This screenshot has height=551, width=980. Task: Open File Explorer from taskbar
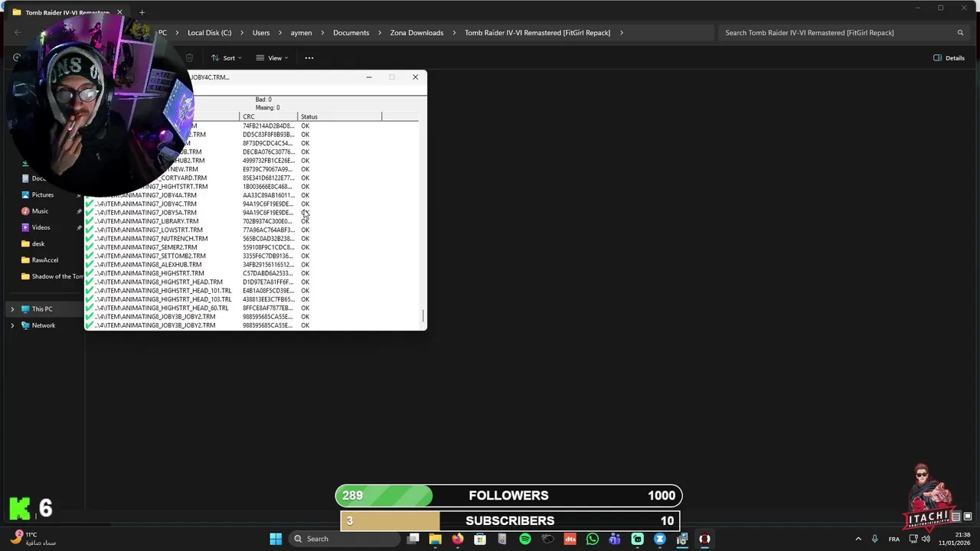click(x=435, y=539)
